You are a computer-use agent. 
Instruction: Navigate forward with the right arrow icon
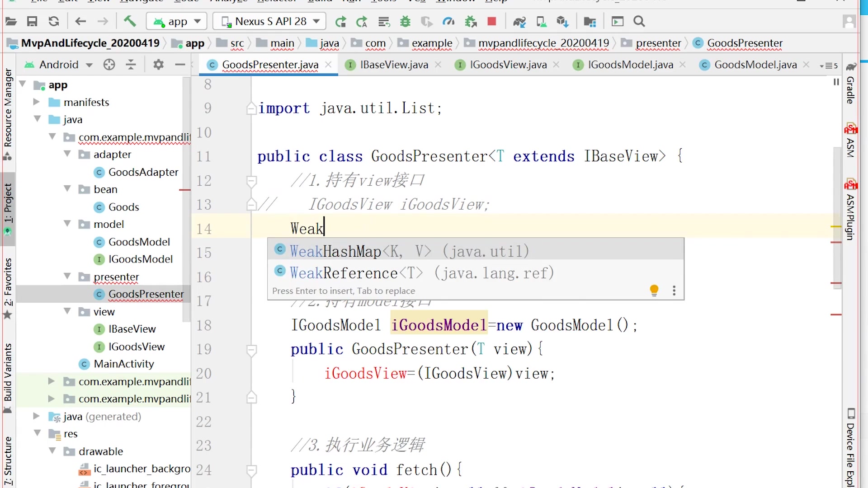pos(103,21)
